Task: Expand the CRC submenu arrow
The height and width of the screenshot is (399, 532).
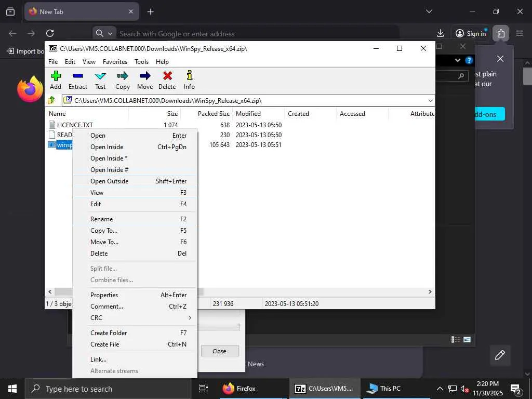Action: tap(190, 317)
